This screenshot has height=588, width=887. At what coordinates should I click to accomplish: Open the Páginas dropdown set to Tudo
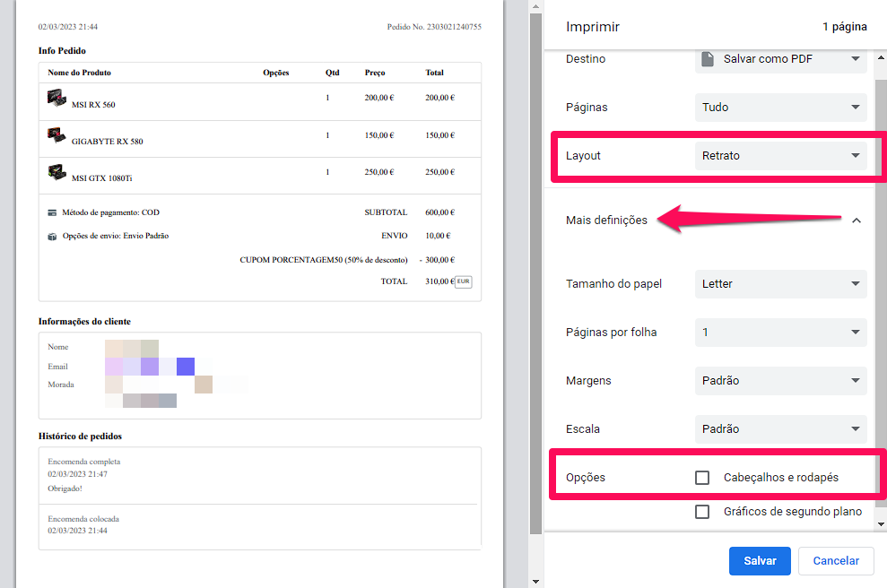[x=780, y=108]
